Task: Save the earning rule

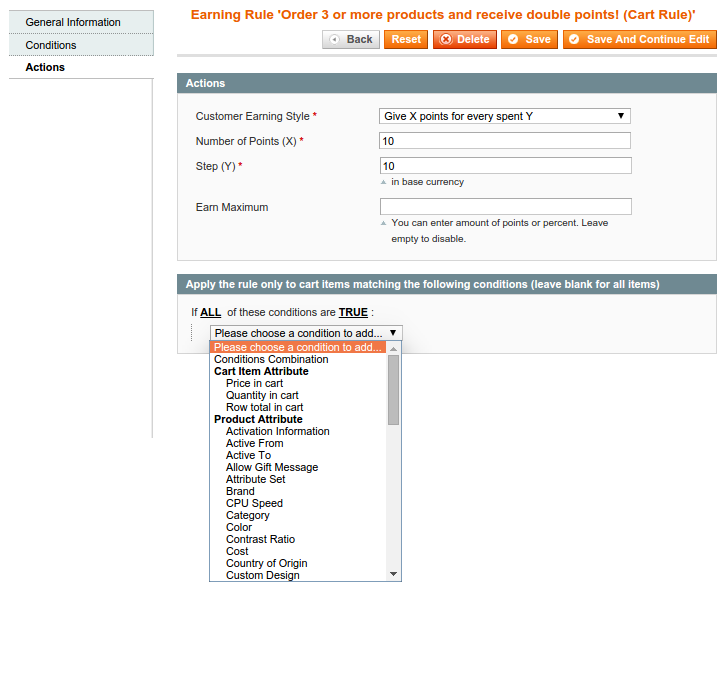Action: [x=529, y=39]
